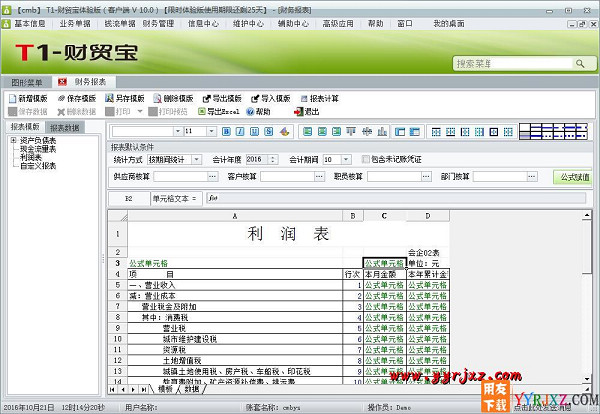Click the 公式赋值 button

[x=573, y=177]
